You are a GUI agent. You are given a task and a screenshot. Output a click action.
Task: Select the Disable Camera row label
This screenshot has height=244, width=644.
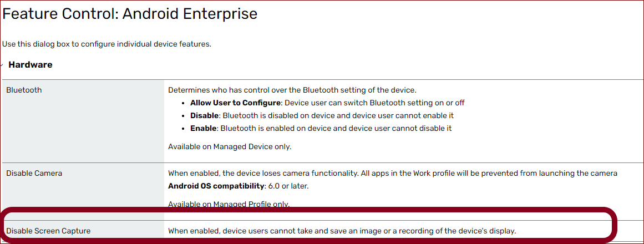34,173
